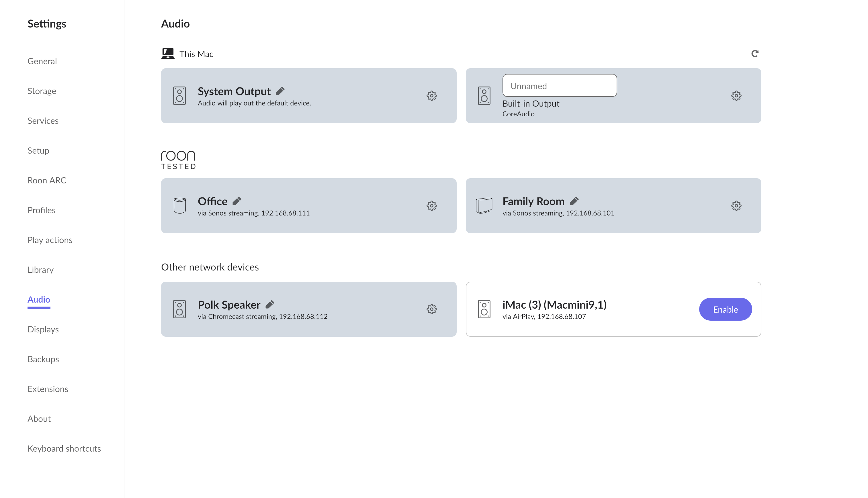Open System Output settings gear

point(431,96)
